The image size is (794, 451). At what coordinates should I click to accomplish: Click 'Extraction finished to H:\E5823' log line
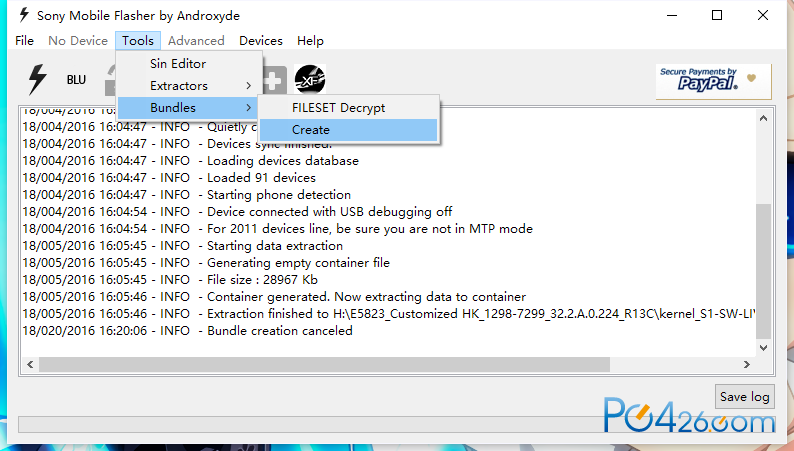(x=388, y=314)
